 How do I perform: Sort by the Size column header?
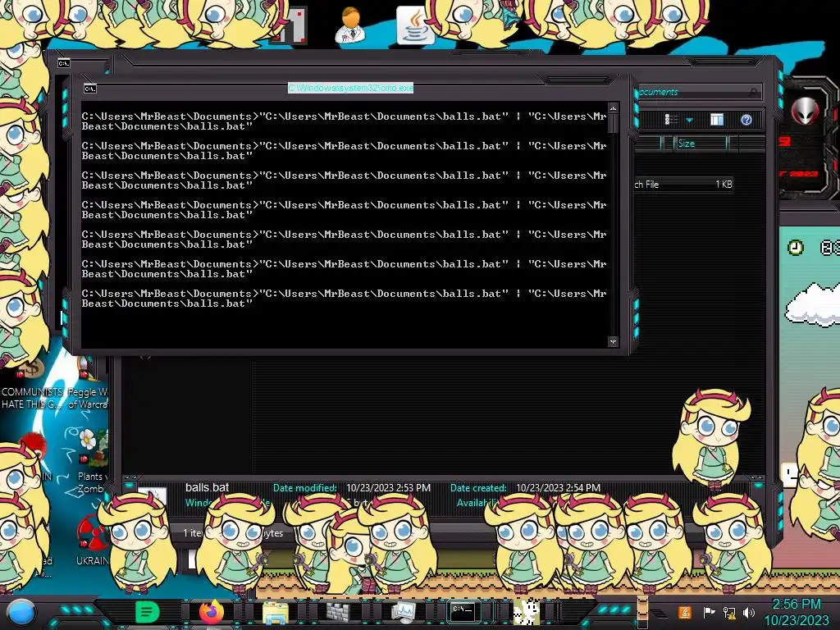pyautogui.click(x=701, y=144)
